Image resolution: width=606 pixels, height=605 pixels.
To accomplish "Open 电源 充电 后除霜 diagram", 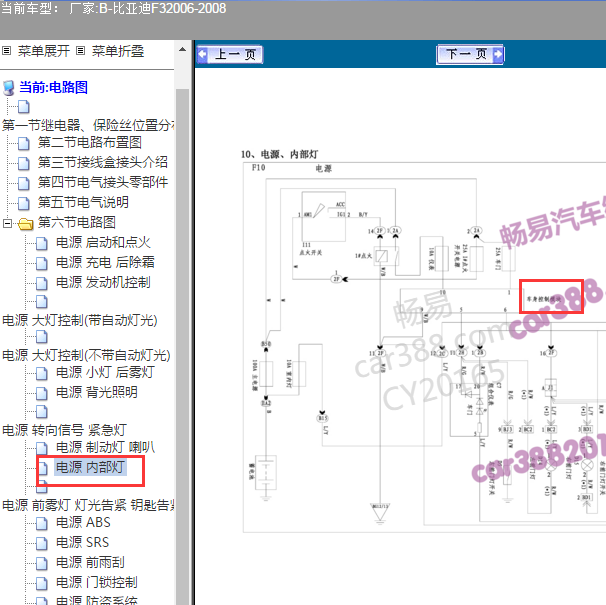I will click(105, 262).
